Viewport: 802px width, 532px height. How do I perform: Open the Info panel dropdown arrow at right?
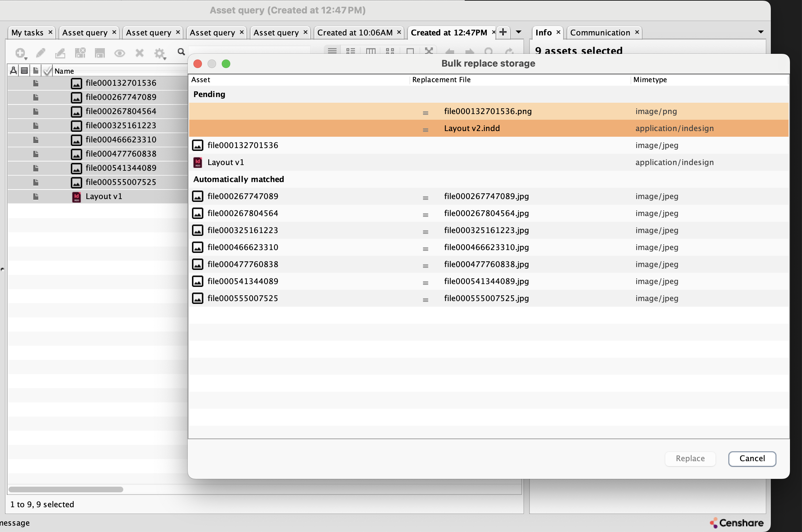point(761,32)
